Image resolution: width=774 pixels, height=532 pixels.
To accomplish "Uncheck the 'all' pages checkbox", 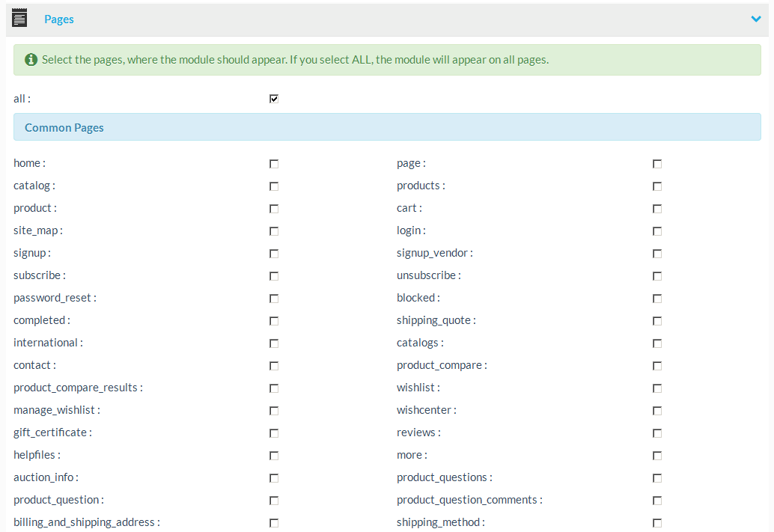I will pyautogui.click(x=274, y=99).
